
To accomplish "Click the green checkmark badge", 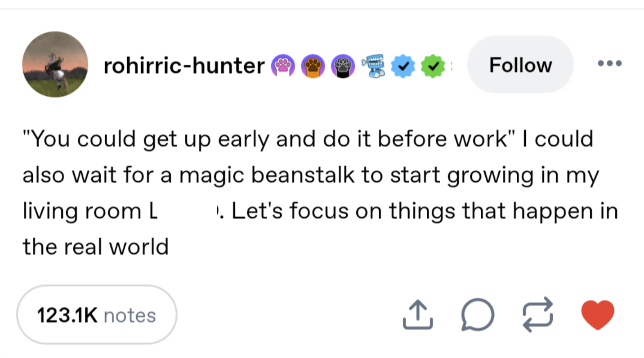I will (432, 67).
